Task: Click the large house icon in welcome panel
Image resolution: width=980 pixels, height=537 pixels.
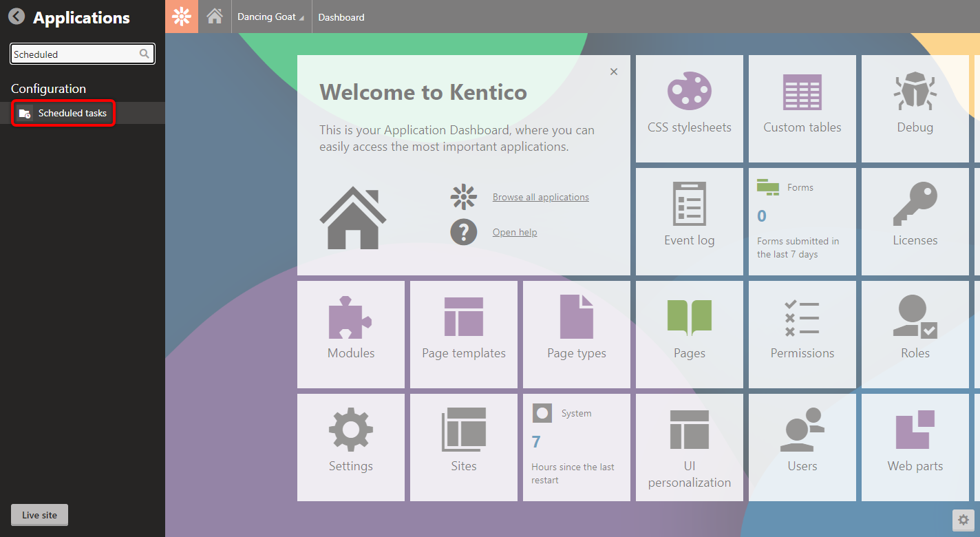Action: click(x=353, y=218)
